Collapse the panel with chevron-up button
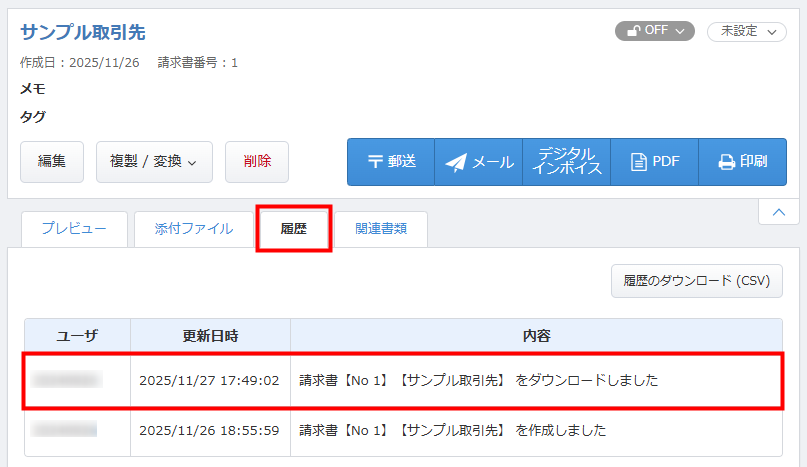 (x=778, y=212)
